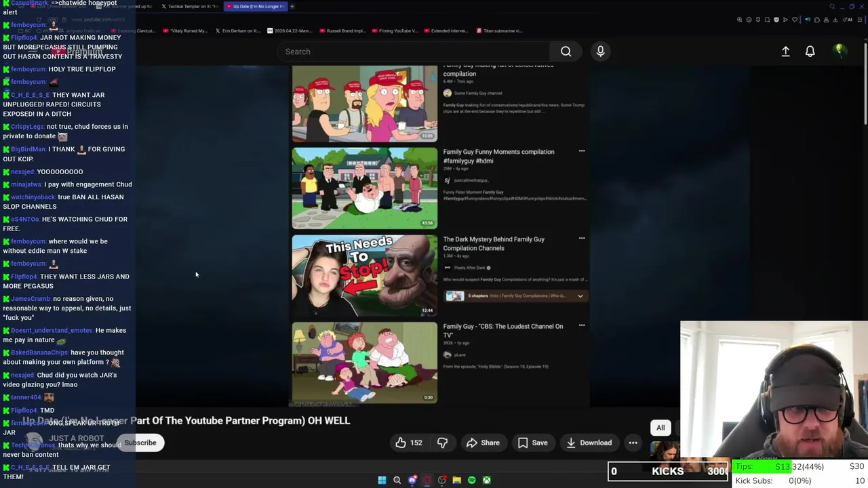Open AI assistant icon in toolbar
Viewport: 868px width, 488px height.
point(848,20)
